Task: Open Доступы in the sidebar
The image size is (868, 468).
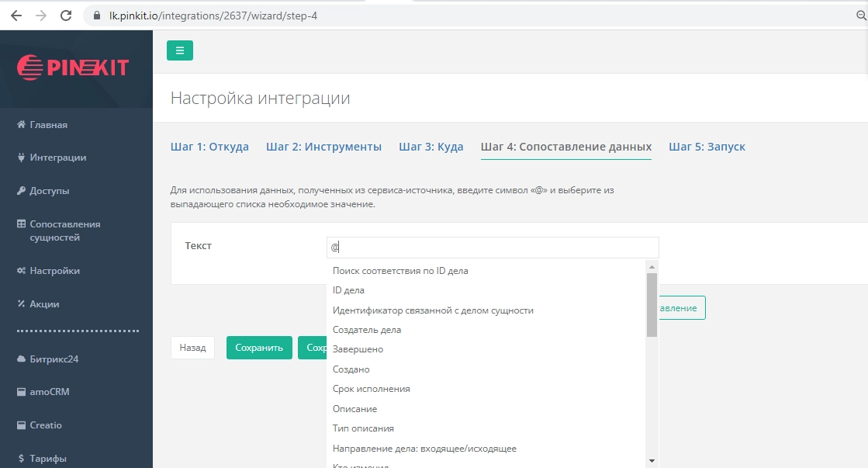Action: pos(49,191)
